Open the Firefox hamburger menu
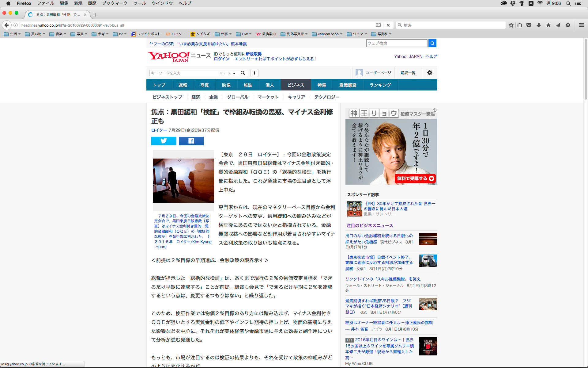Screen dimensions: 588x368 pyautogui.click(x=581, y=25)
